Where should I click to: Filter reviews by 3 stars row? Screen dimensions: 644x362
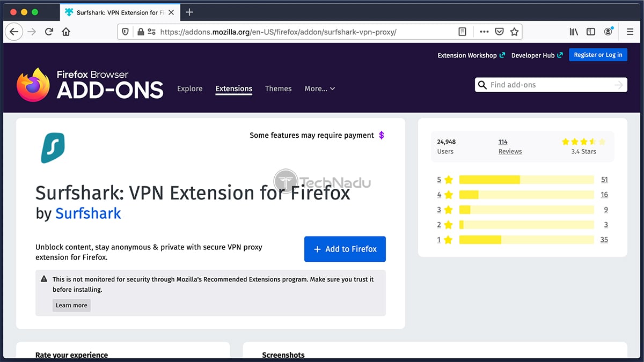tap(522, 210)
